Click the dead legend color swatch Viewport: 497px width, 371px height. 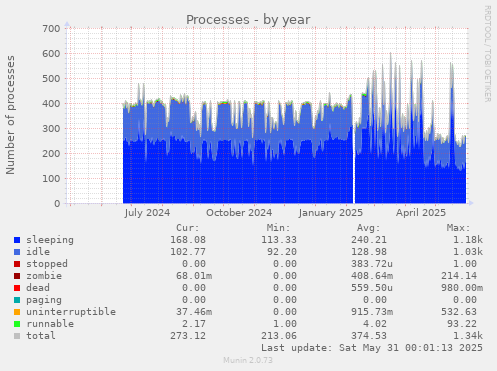pyautogui.click(x=17, y=288)
